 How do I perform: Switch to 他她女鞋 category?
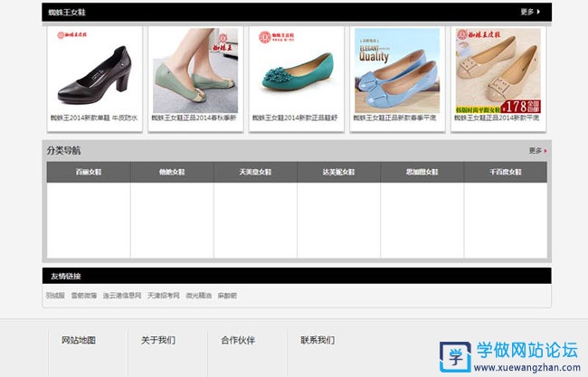click(172, 172)
